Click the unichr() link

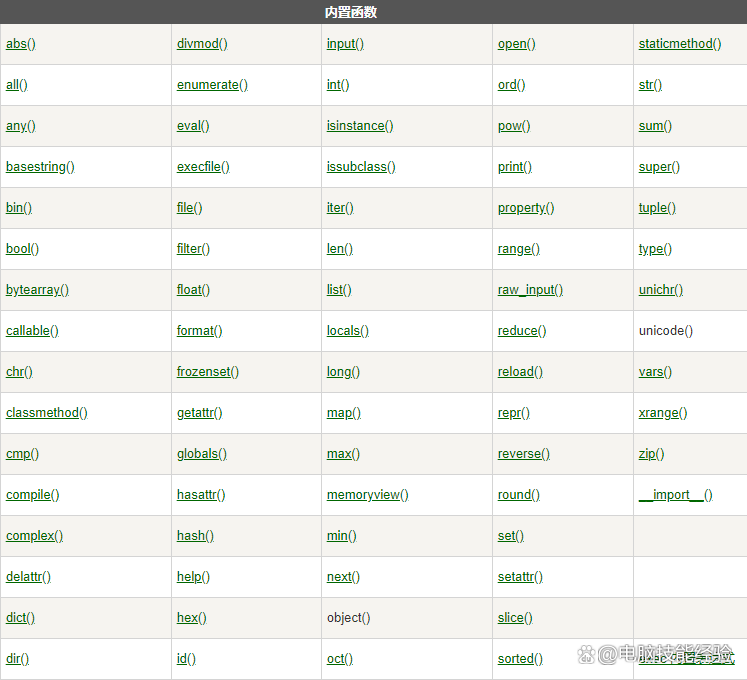[x=660, y=290]
